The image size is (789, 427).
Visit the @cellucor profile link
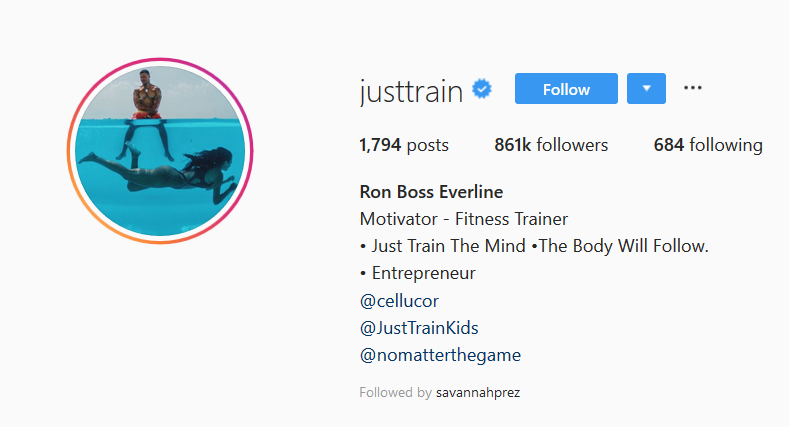(399, 301)
